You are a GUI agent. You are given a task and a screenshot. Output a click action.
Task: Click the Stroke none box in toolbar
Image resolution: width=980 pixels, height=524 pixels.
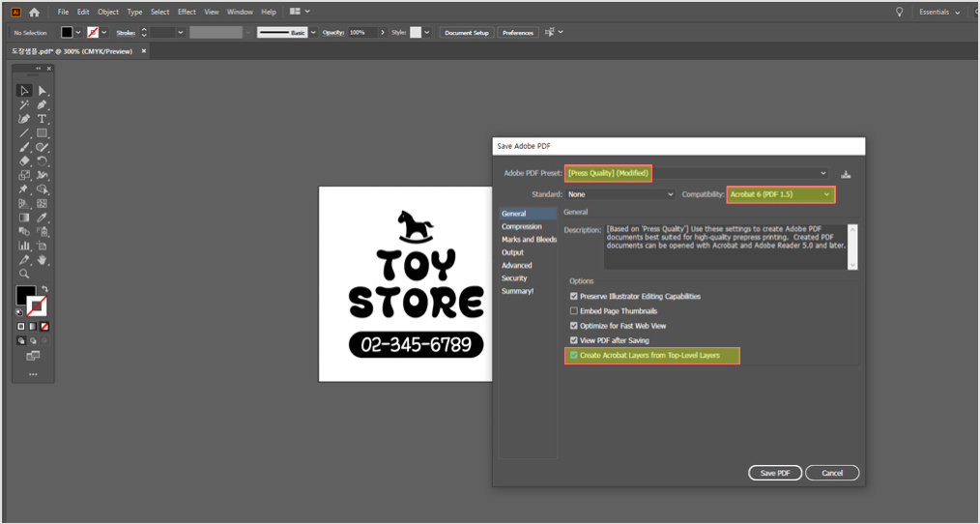(x=37, y=306)
